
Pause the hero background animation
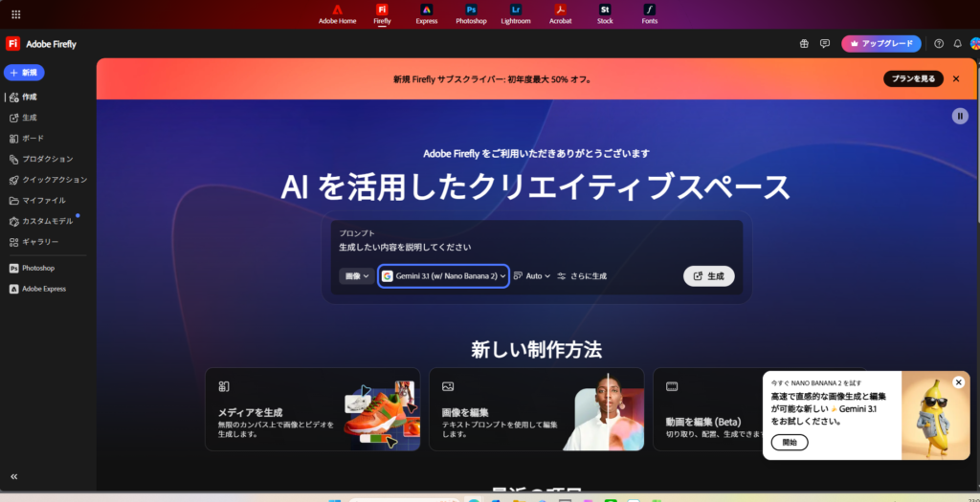960,116
